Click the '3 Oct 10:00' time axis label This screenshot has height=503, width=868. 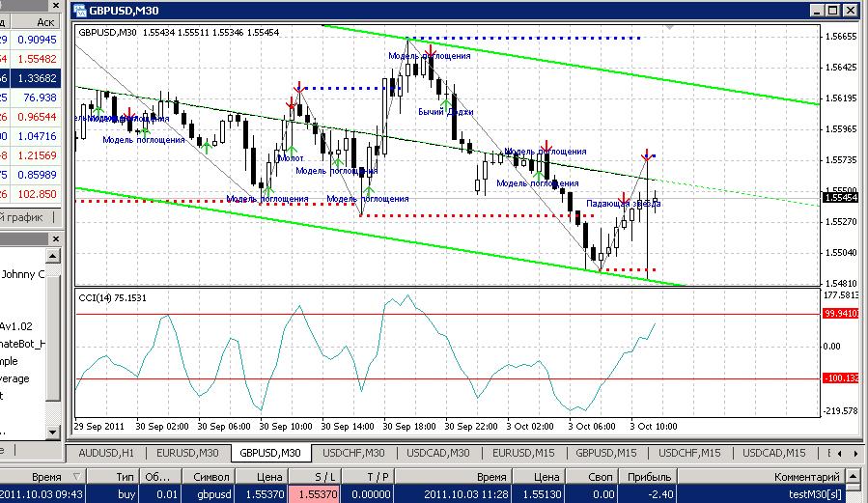654,426
